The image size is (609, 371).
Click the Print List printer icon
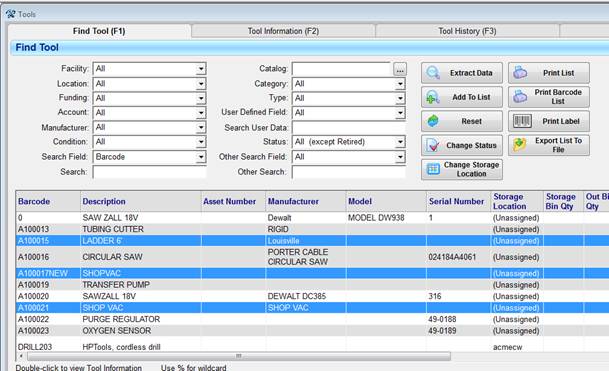520,73
